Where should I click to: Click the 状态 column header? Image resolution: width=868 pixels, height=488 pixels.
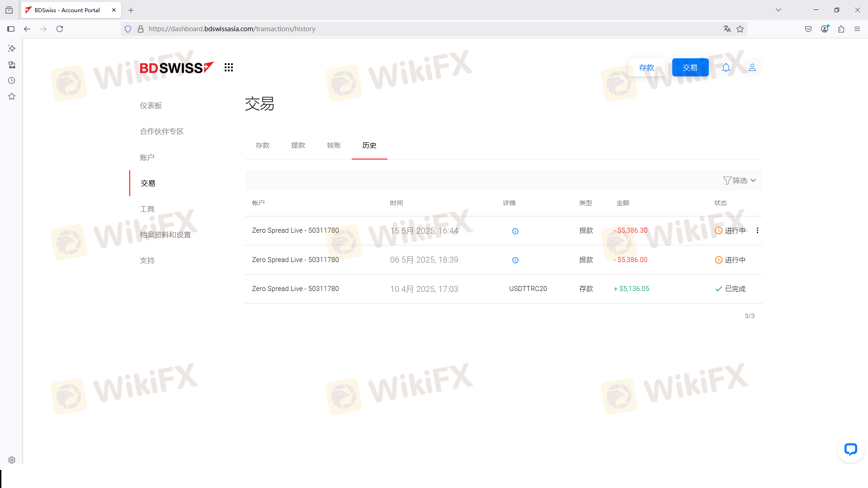721,203
